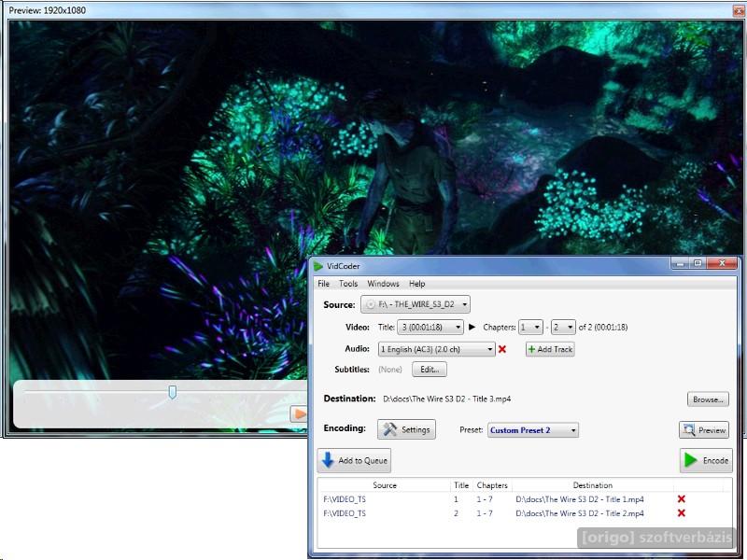Close the Preview window
Screen dimensions: 747x560
739,10
